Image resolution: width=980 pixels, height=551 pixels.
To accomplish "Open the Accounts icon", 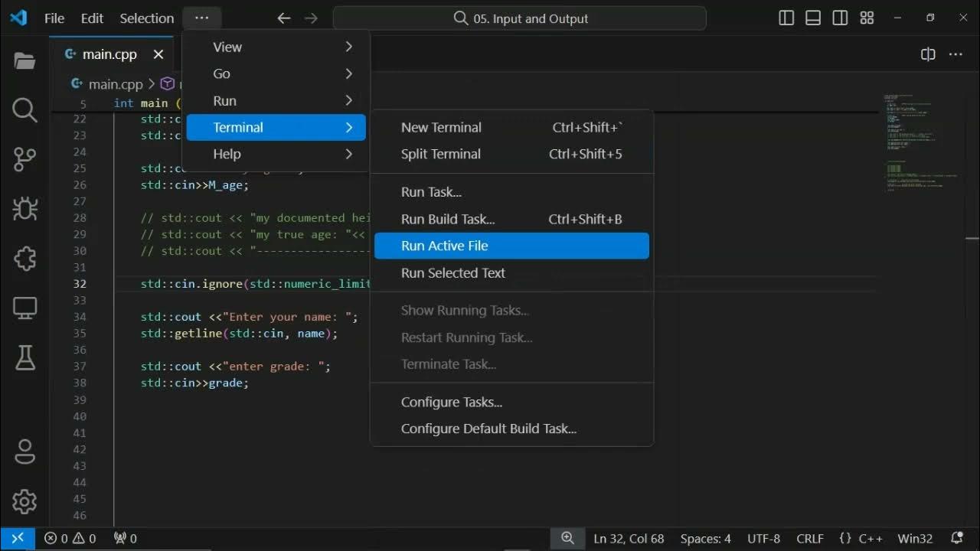I will 24,452.
